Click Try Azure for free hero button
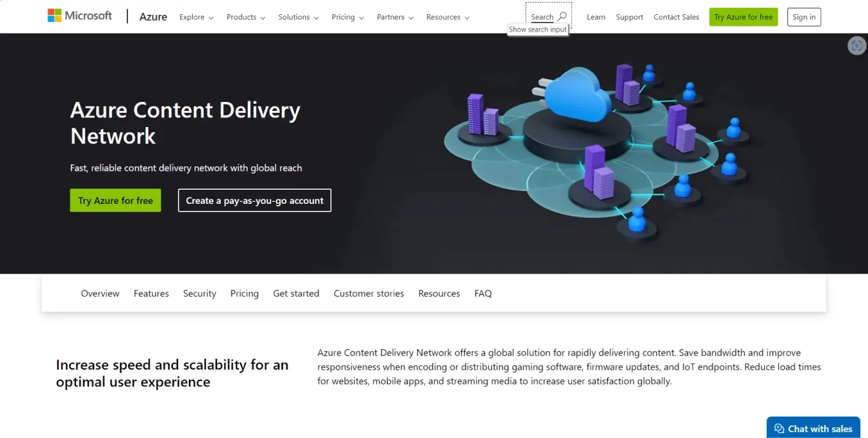The height and width of the screenshot is (438, 868). coord(115,201)
